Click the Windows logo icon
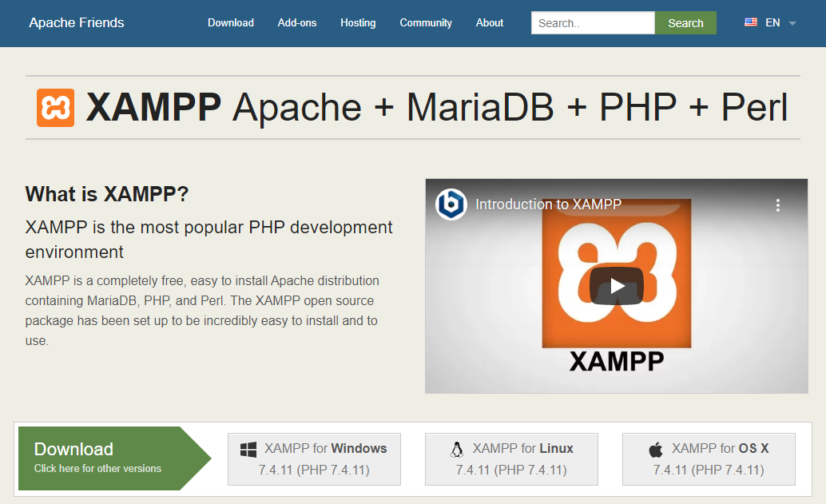This screenshot has height=504, width=826. [x=248, y=450]
